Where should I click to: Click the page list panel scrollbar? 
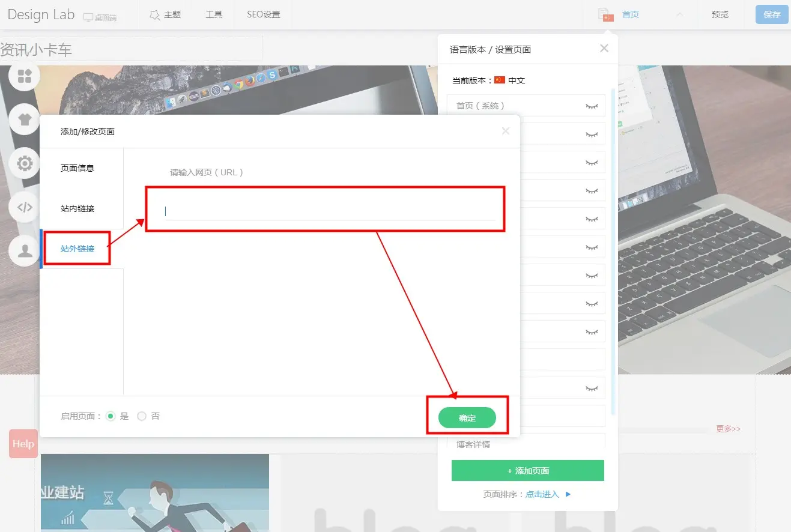(613, 240)
